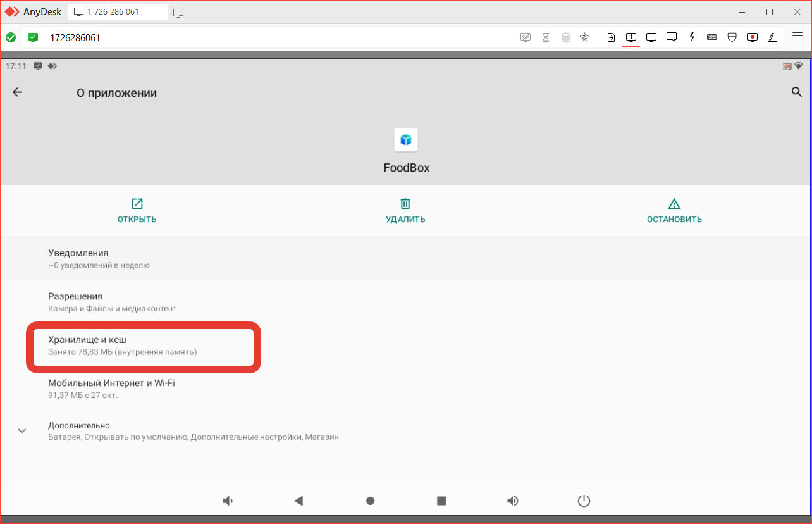Click the Дополнительно chevron arrow
812x524 pixels.
point(22,431)
